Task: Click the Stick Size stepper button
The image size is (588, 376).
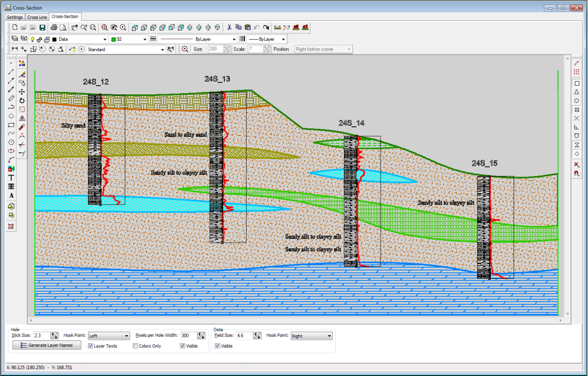Action: click(x=55, y=336)
